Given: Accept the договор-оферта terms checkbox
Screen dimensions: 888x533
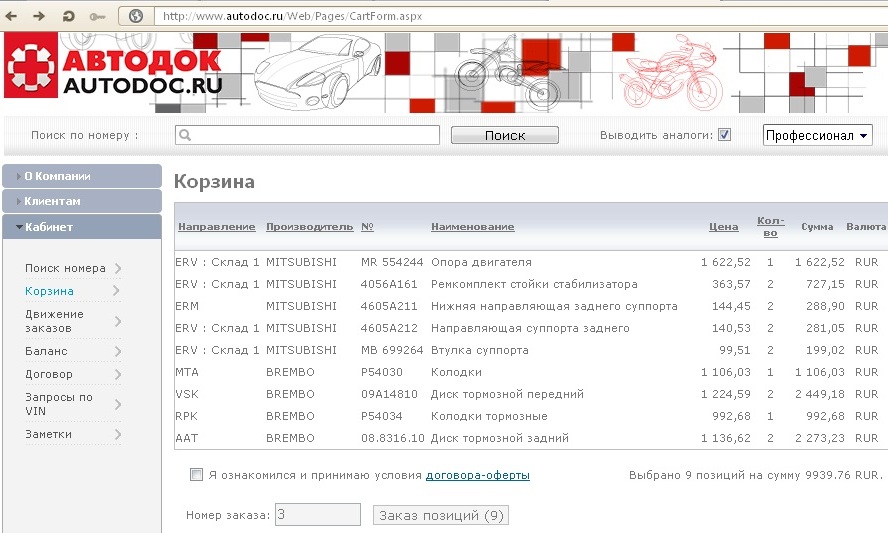Looking at the screenshot, I should 196,475.
